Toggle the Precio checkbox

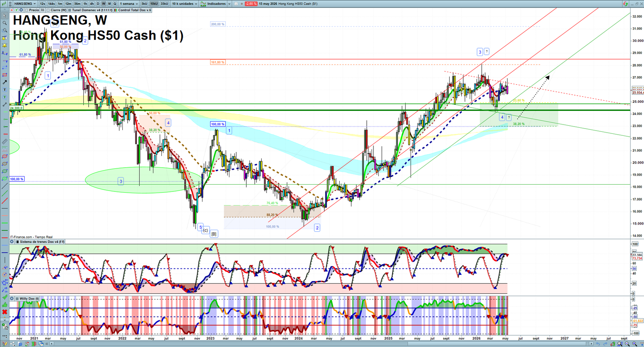(27, 10)
